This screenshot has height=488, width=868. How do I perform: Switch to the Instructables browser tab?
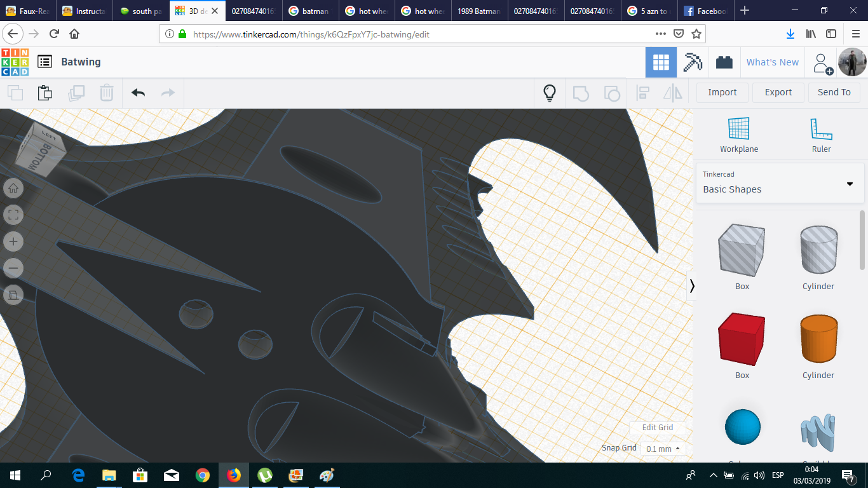tap(85, 11)
